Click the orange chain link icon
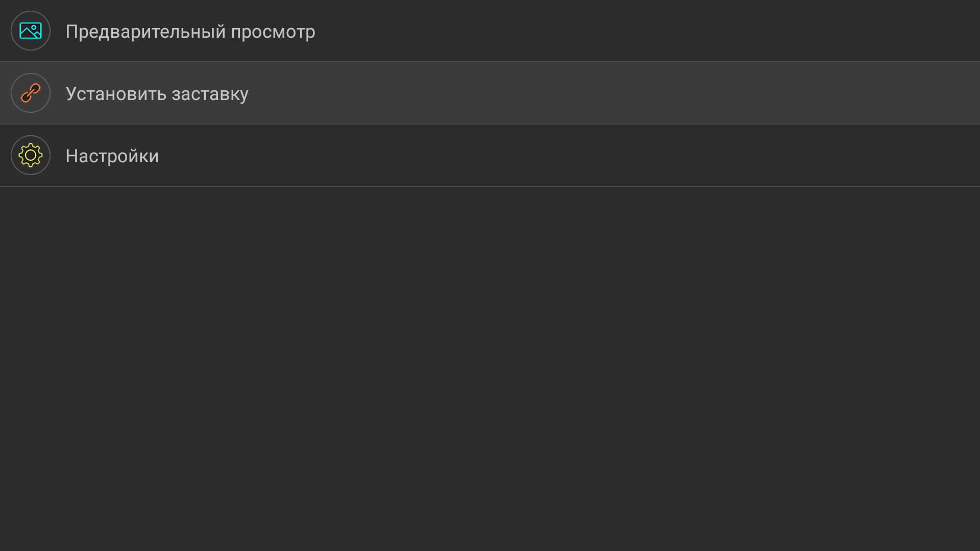The image size is (980, 551). coord(31,93)
